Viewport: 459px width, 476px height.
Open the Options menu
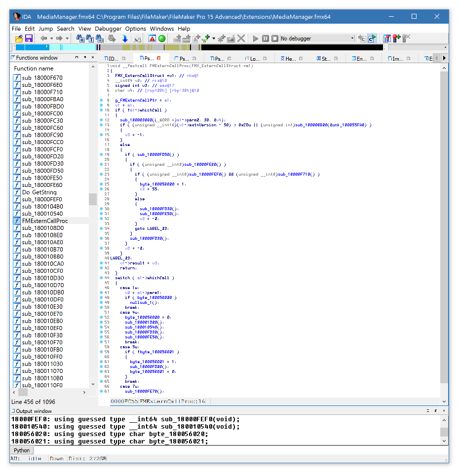click(136, 29)
